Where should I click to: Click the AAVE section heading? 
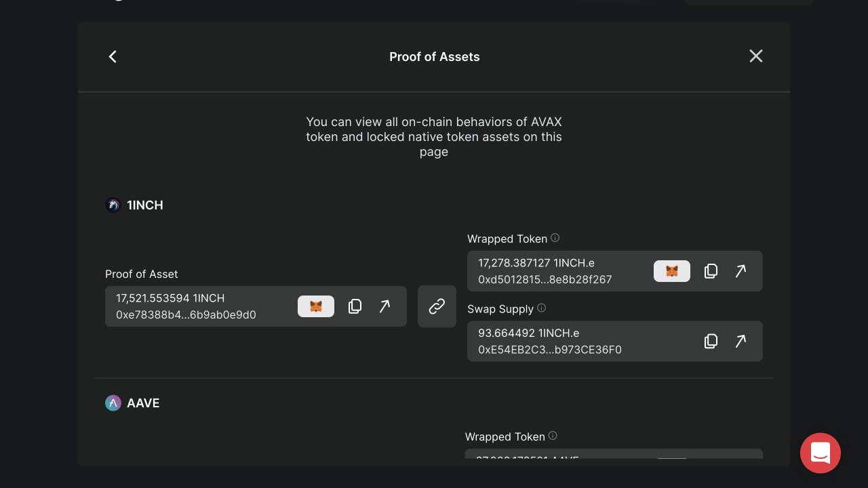[x=143, y=403]
